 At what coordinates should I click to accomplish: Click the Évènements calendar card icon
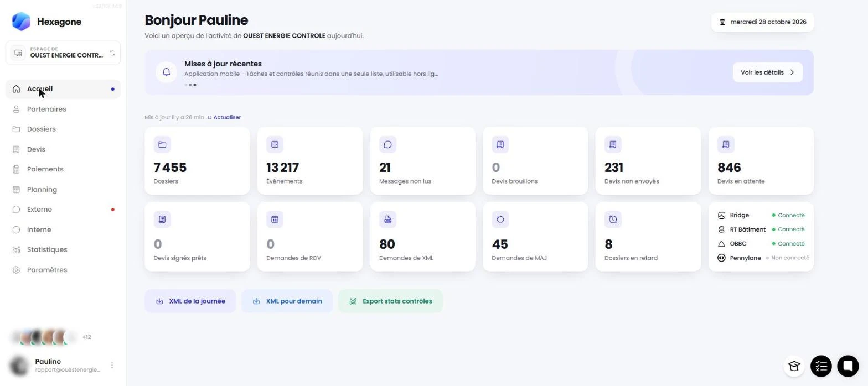pyautogui.click(x=275, y=144)
